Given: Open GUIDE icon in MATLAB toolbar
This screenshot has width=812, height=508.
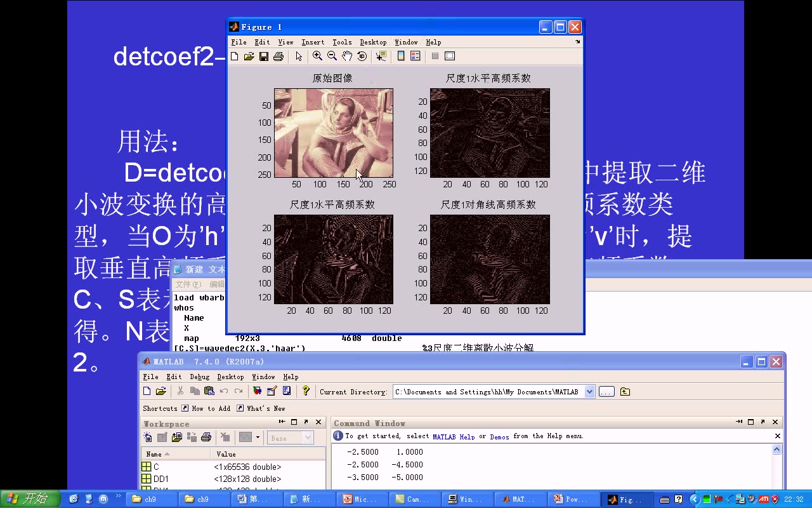Looking at the screenshot, I should pyautogui.click(x=272, y=391).
